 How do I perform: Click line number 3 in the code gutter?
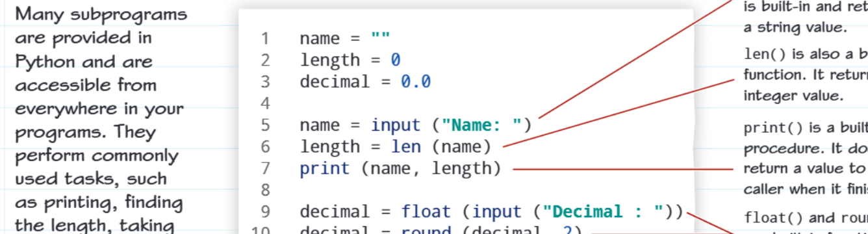[264, 82]
